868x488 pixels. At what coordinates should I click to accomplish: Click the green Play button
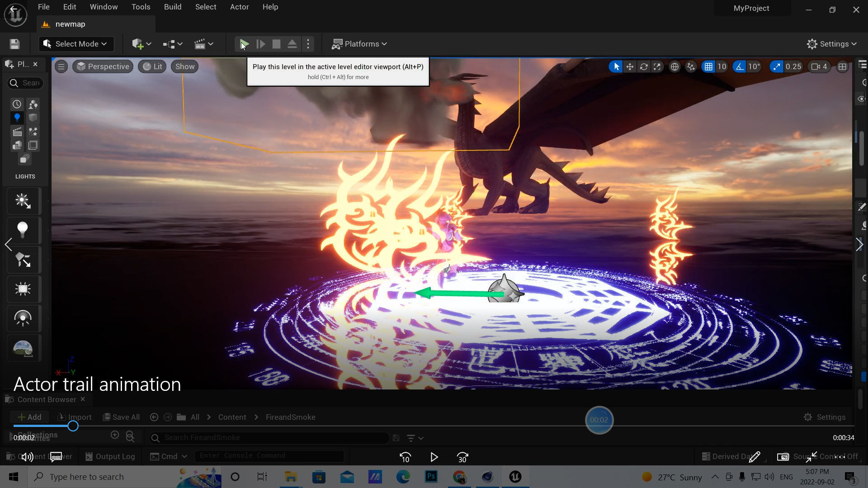pyautogui.click(x=244, y=44)
